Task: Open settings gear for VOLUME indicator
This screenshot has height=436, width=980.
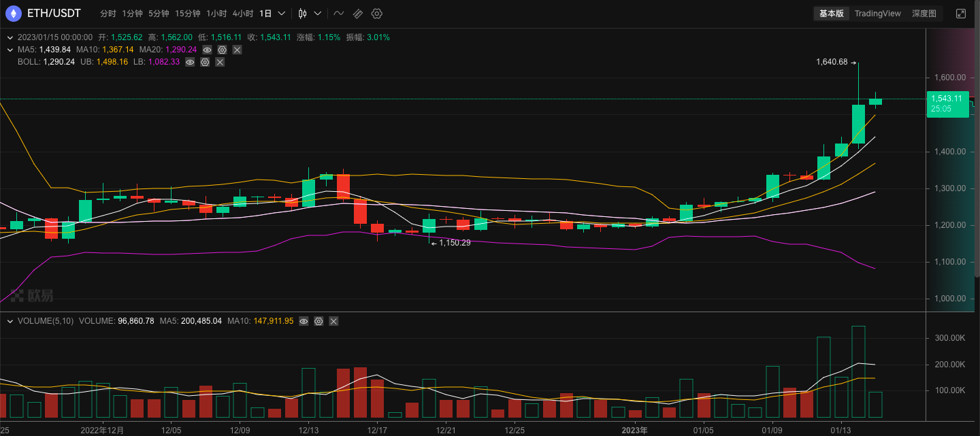Action: click(318, 321)
